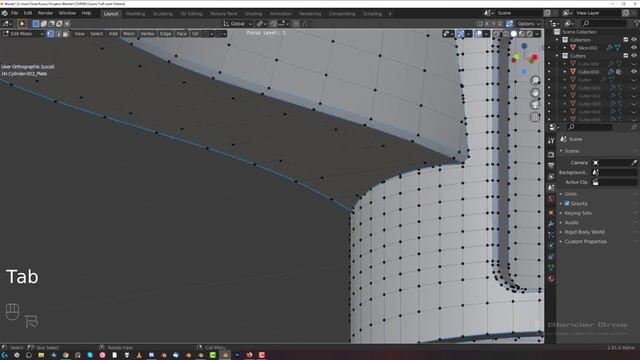
Task: Click the pan view hand gizmo
Action: (535, 93)
